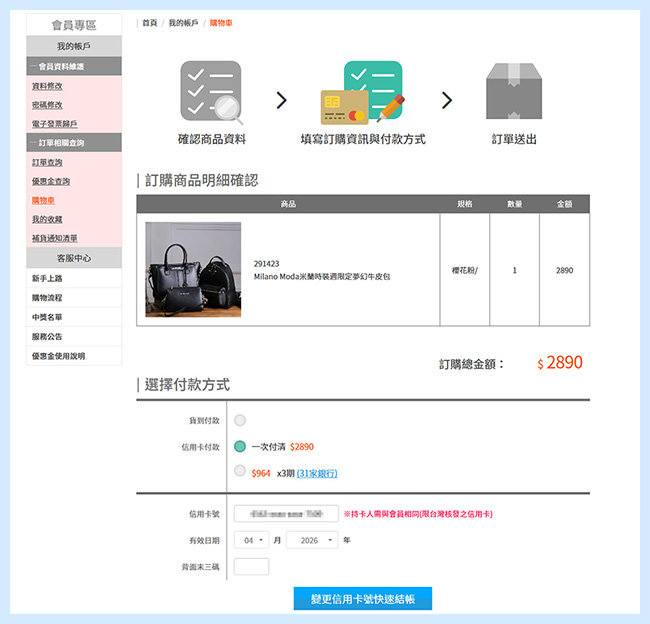Click the 確認商品資料 checklist icon
Screen dimensions: 650x624
[x=211, y=91]
